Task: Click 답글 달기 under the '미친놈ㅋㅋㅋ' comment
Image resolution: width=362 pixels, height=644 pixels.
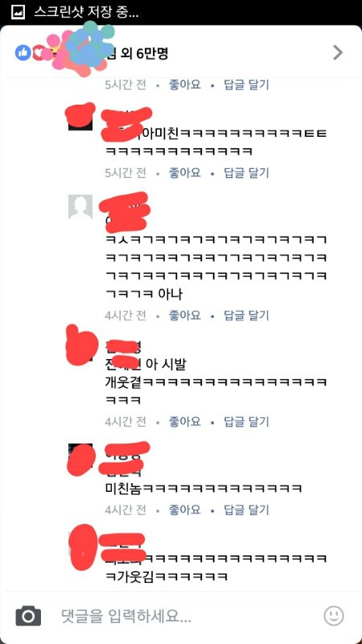Action: click(246, 510)
